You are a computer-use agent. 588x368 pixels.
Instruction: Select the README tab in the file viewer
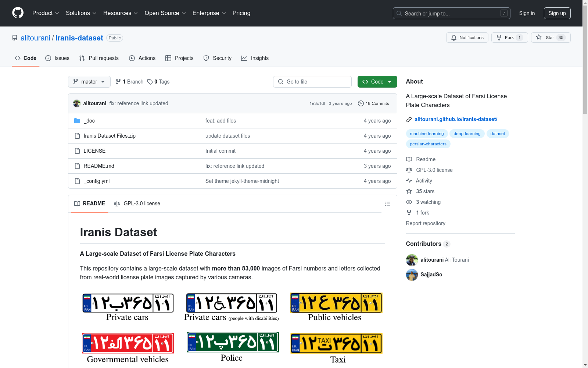pos(90,204)
